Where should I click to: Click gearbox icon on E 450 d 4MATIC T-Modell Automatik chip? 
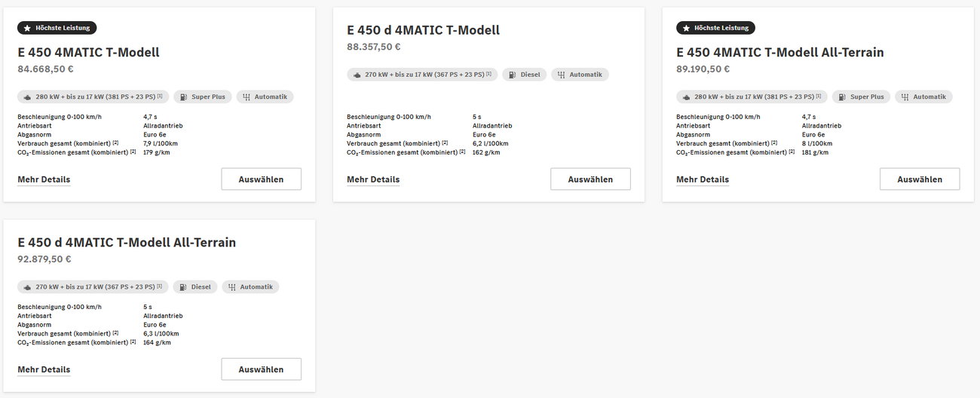point(560,75)
